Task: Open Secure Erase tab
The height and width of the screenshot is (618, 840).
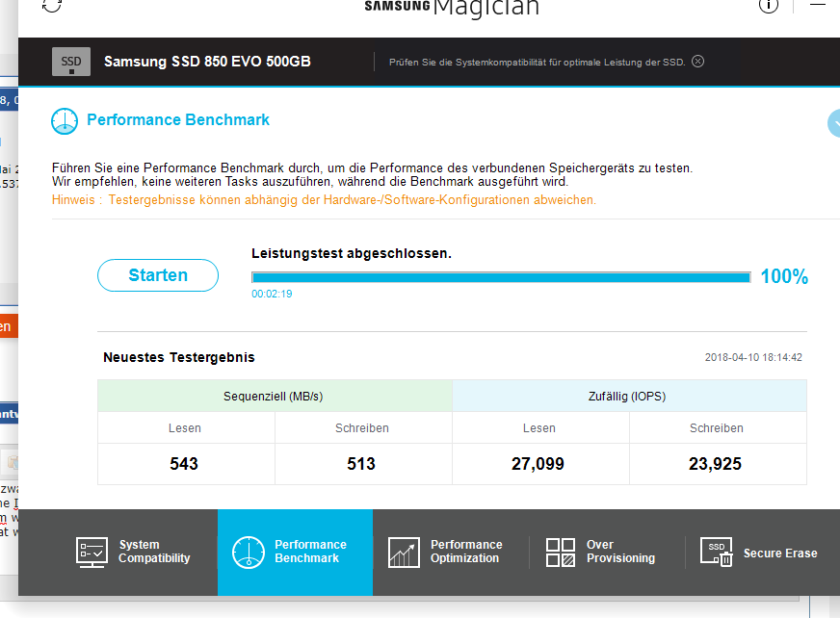Action: pos(763,553)
